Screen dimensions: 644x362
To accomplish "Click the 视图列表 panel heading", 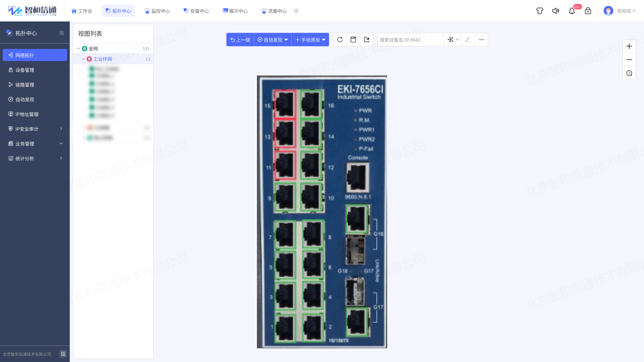I will point(90,34).
